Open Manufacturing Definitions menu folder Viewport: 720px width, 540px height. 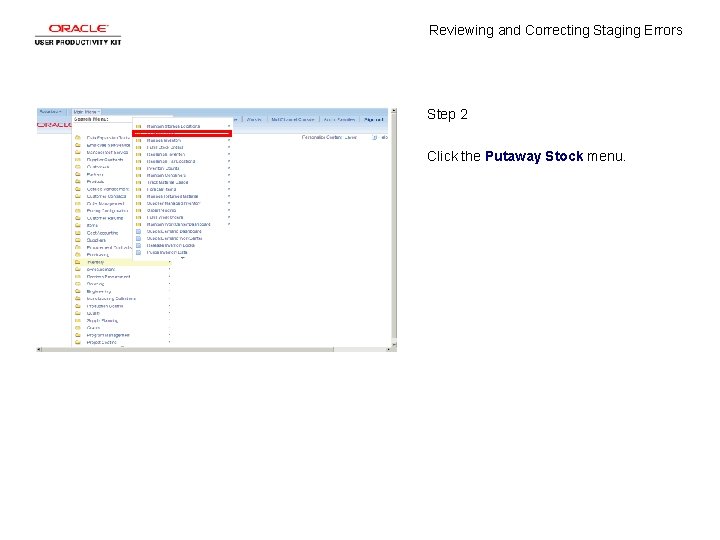pyautogui.click(x=111, y=299)
